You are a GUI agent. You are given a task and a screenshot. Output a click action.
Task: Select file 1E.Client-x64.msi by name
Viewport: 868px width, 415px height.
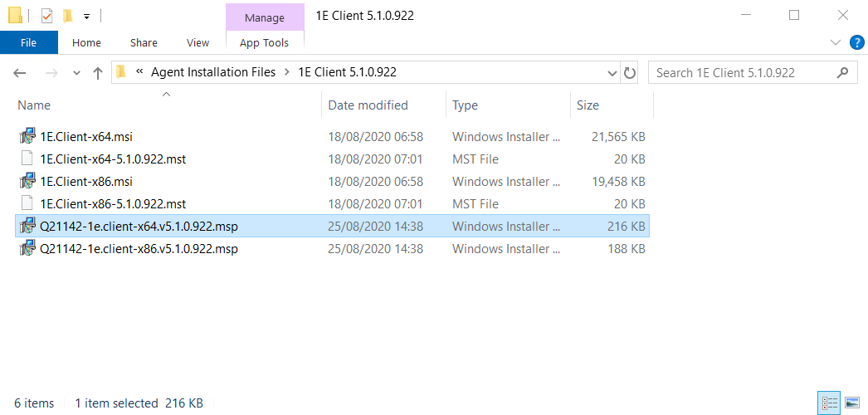pyautogui.click(x=86, y=137)
